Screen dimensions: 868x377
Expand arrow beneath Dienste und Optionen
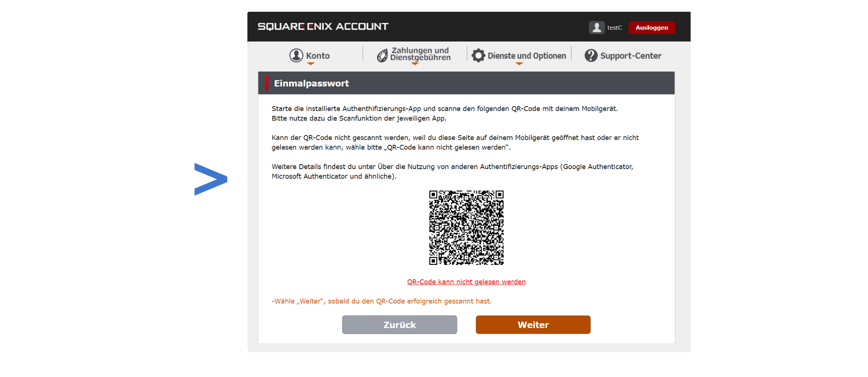519,64
